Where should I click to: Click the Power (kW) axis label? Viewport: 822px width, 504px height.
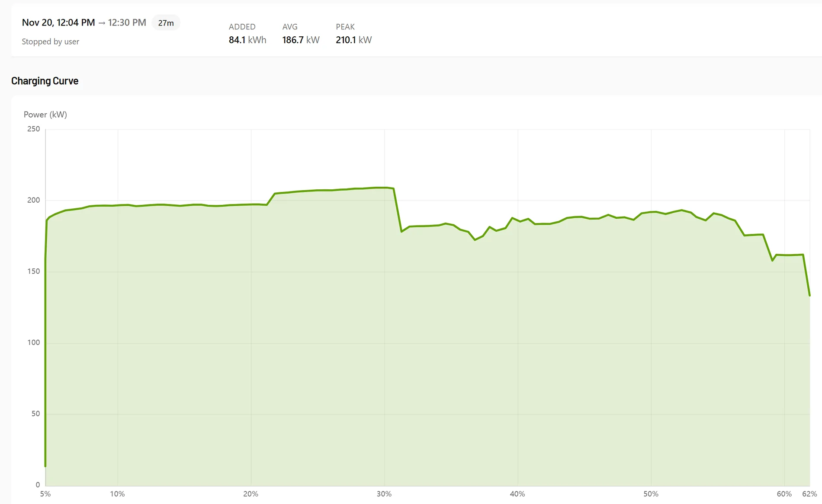45,115
